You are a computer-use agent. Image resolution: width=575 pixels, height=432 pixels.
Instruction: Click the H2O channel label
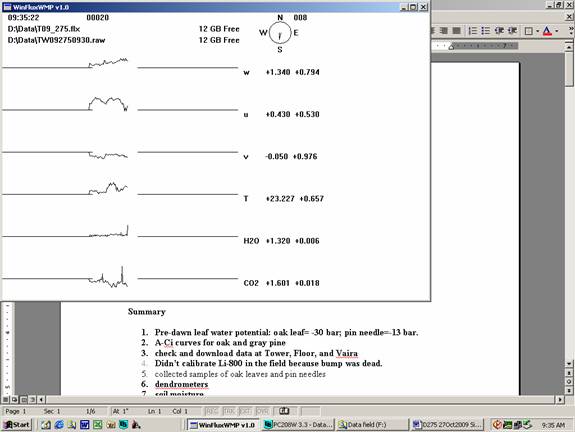pyautogui.click(x=251, y=241)
